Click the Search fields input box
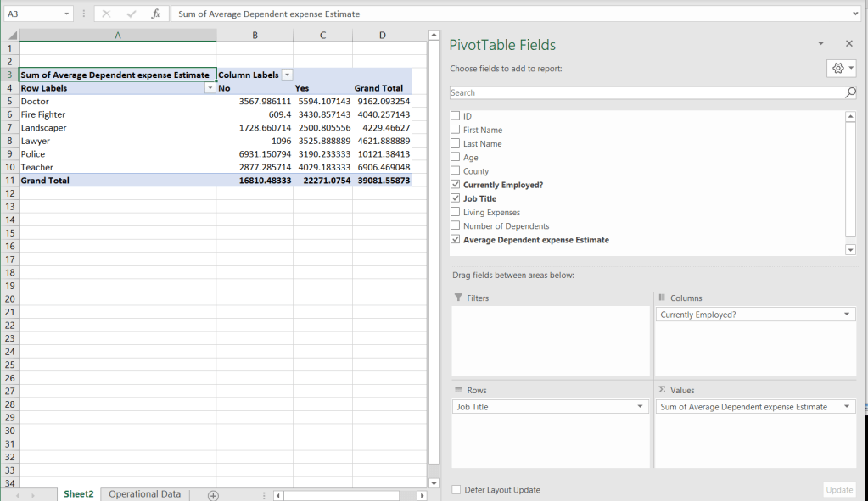The height and width of the screenshot is (501, 868). point(645,93)
